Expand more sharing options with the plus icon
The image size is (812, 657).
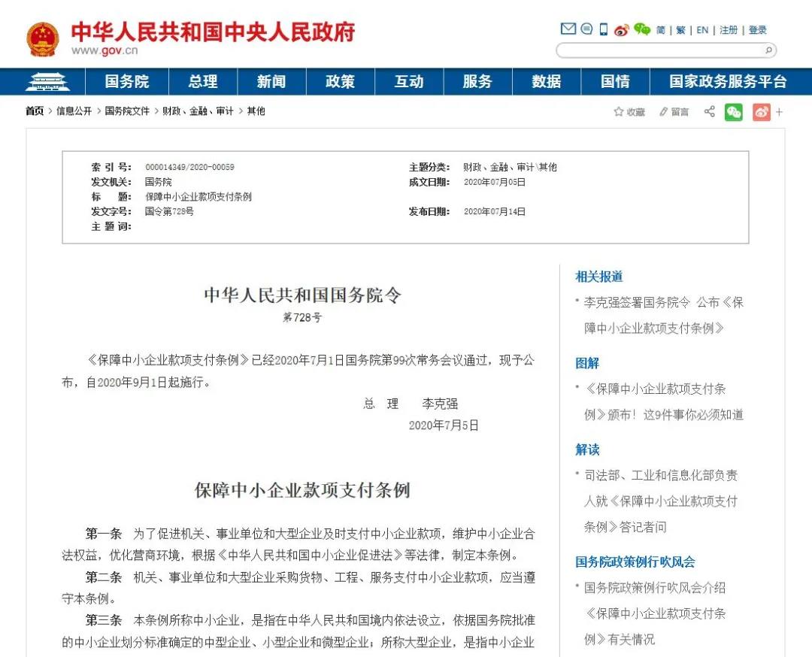pos(780,111)
